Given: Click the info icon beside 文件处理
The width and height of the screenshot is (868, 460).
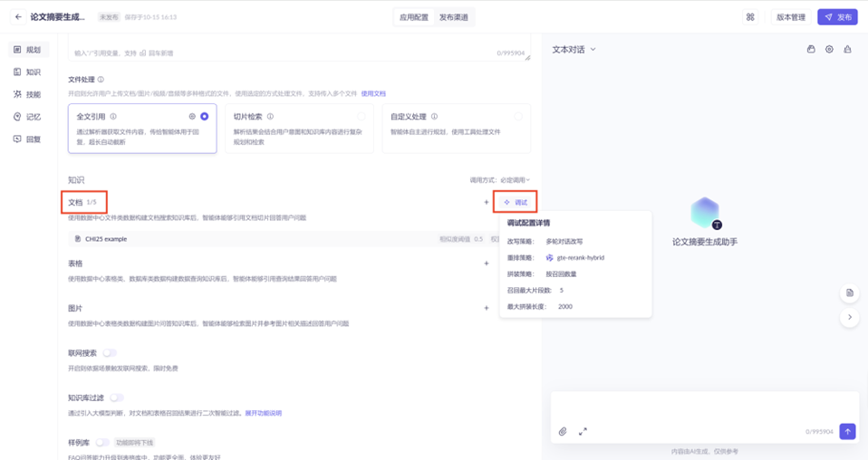Looking at the screenshot, I should (101, 80).
